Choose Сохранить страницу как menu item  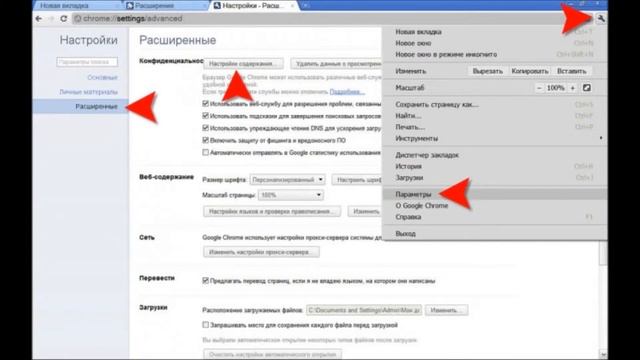click(x=494, y=104)
